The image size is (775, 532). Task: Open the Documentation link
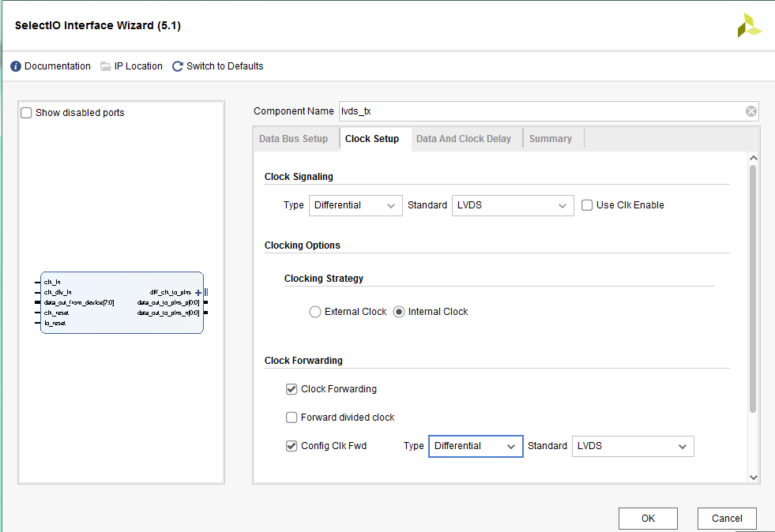[x=58, y=66]
